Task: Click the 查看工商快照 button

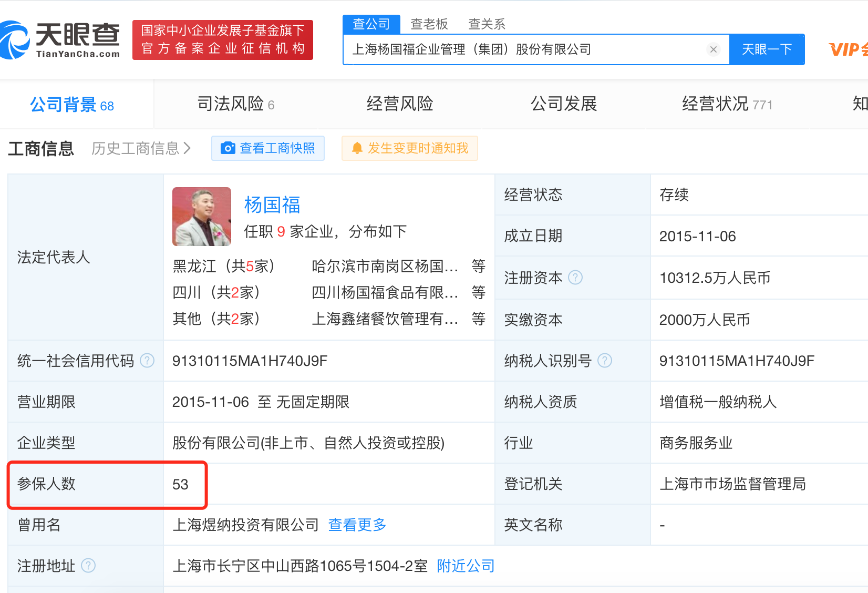Action: (268, 148)
